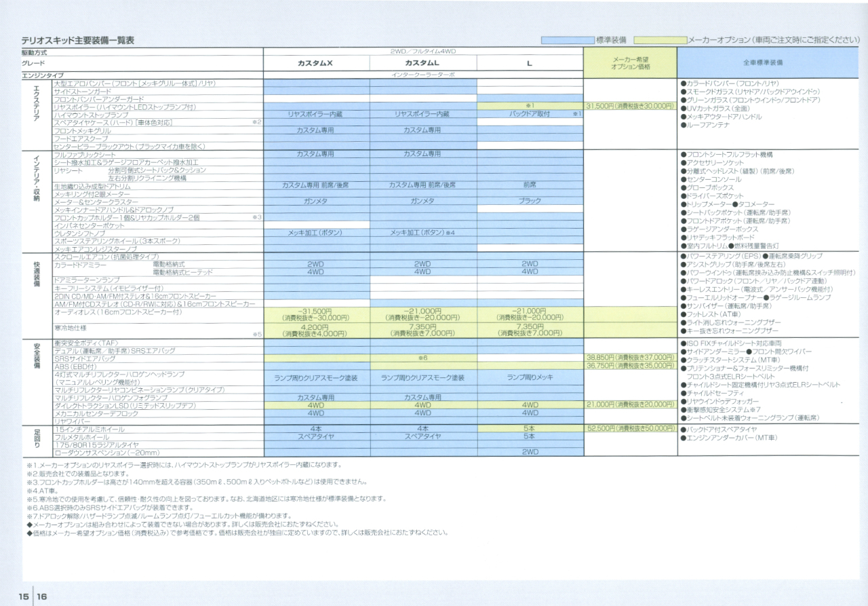Click the ブラック meter cell in L column
The height and width of the screenshot is (606, 868).
point(530,201)
